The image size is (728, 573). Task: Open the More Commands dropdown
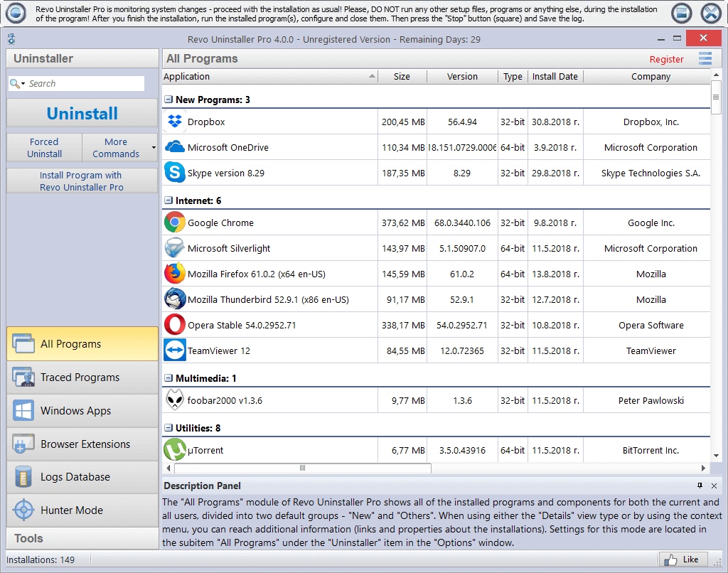click(x=119, y=148)
